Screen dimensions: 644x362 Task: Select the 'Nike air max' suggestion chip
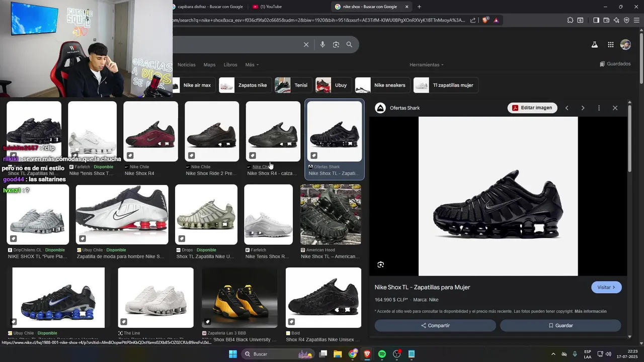pyautogui.click(x=195, y=85)
